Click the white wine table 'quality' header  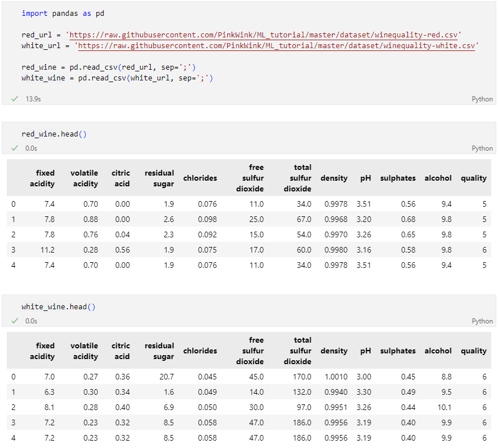(474, 351)
